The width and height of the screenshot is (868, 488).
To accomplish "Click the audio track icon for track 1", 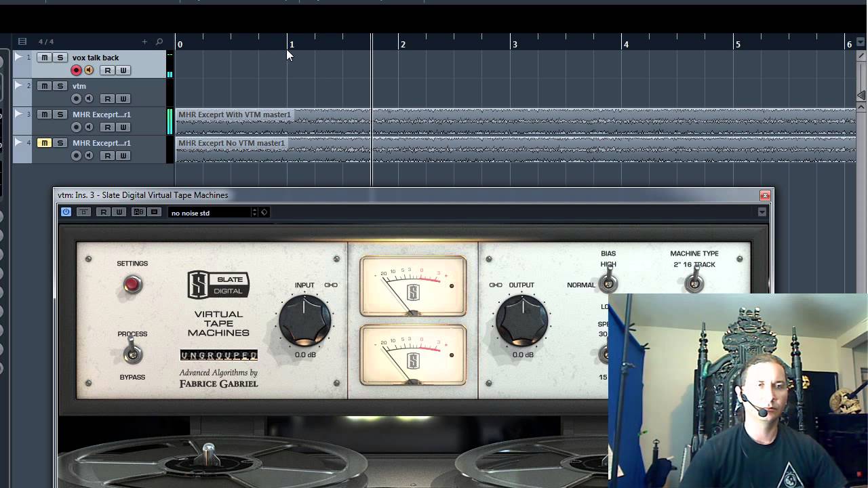I will [x=19, y=58].
